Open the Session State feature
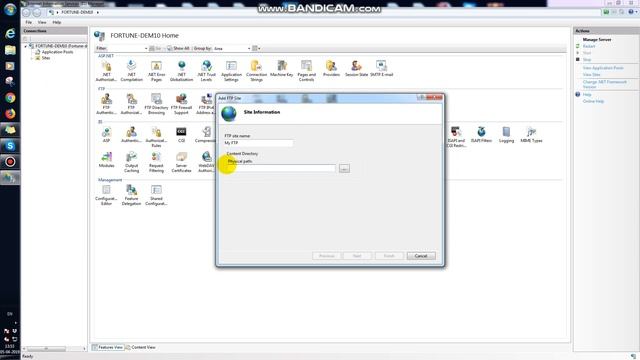This screenshot has height=360, width=640. 356,69
